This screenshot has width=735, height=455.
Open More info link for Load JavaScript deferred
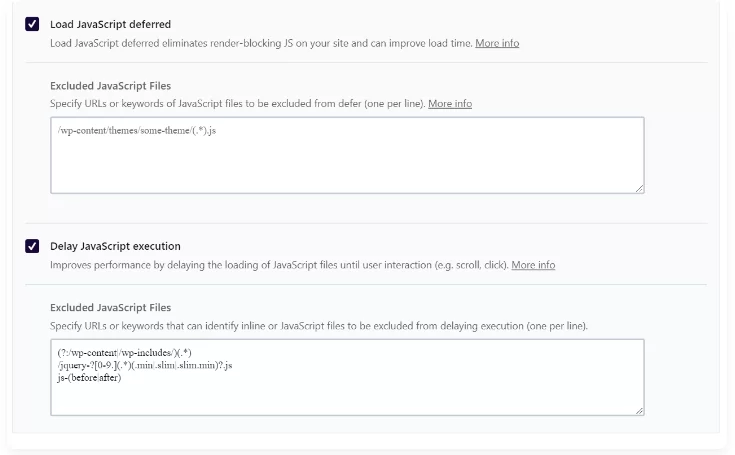(x=497, y=43)
